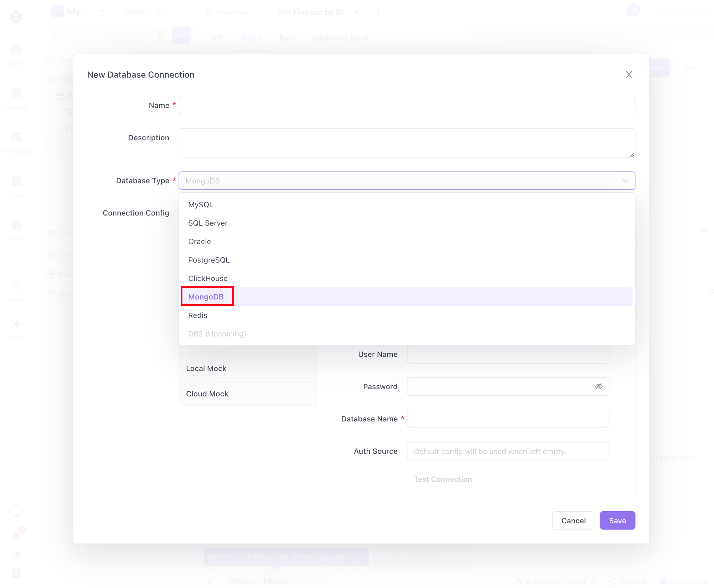Screen dimensions: 714x588
Task: Switch to DESIGN mode
Action: [241, 582]
